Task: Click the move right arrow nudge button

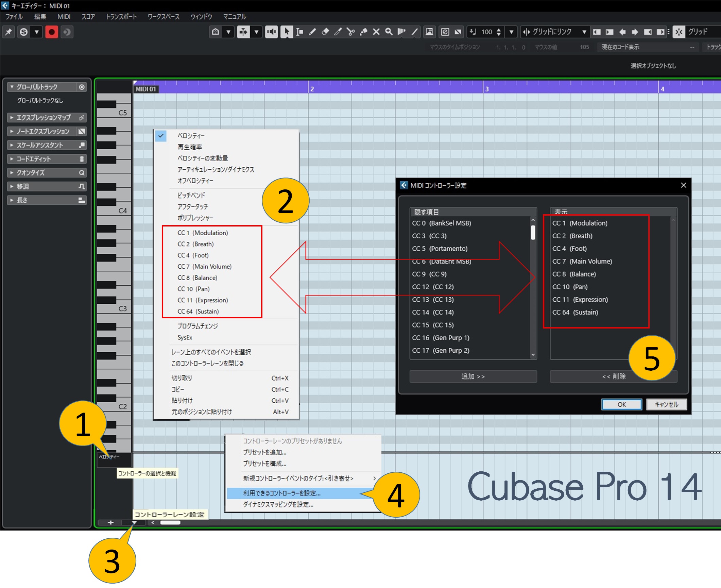Action: coord(635,32)
